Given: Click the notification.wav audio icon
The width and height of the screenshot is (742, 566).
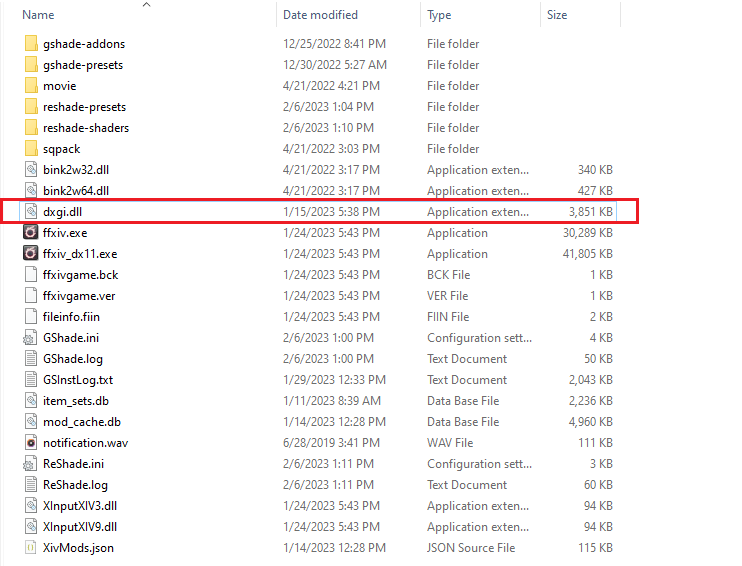Looking at the screenshot, I should pyautogui.click(x=31, y=442).
